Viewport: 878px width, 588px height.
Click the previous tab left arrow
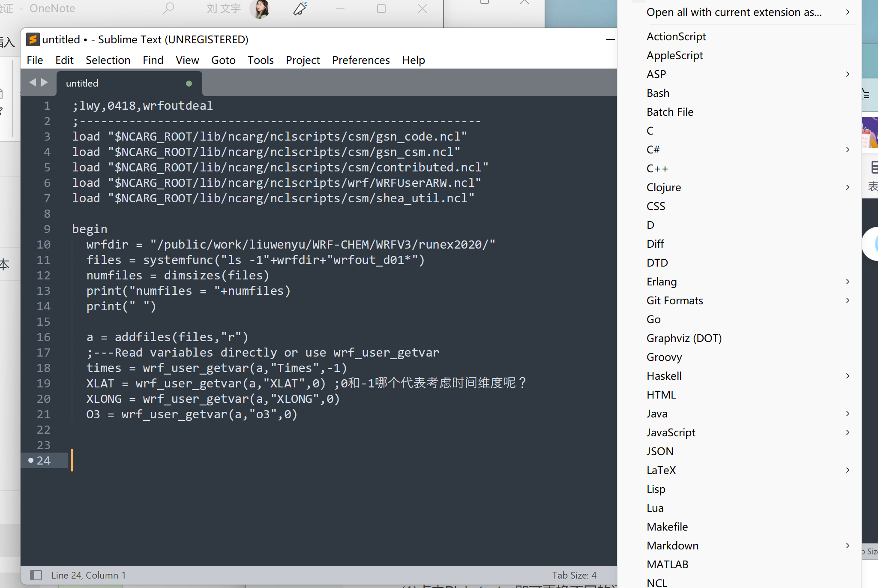pyautogui.click(x=33, y=82)
